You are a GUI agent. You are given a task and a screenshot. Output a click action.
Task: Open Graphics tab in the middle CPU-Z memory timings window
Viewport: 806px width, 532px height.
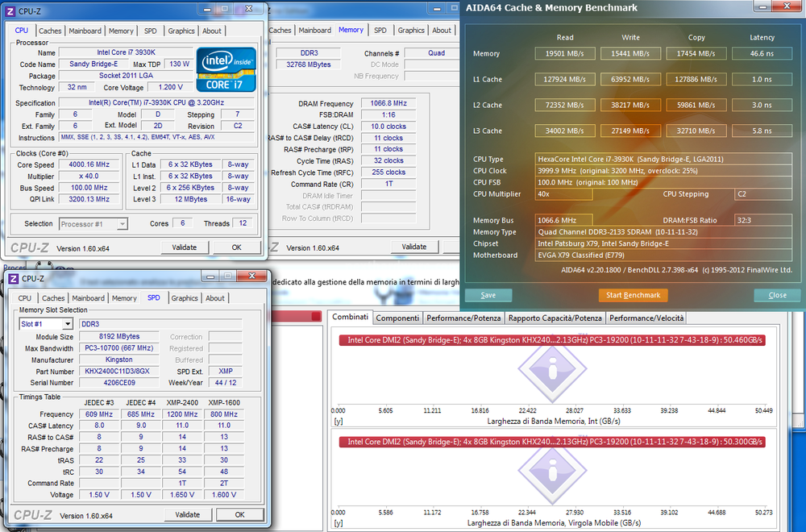point(411,31)
